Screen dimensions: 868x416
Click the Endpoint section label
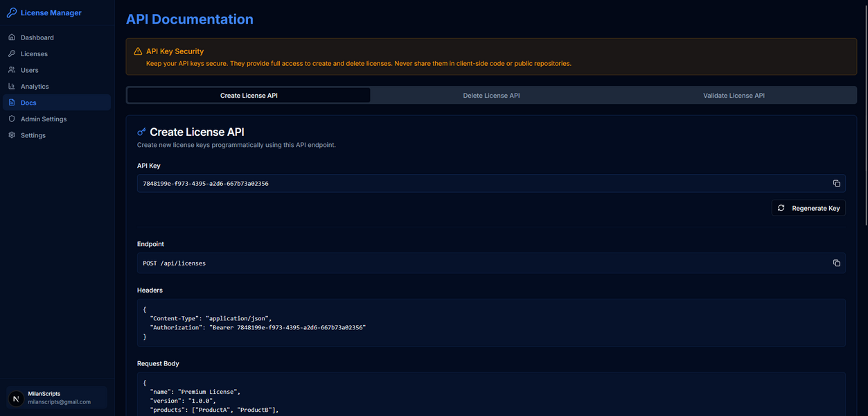150,244
